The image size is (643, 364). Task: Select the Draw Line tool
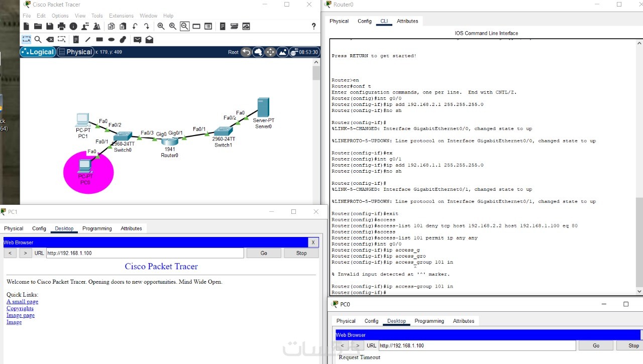pyautogui.click(x=87, y=39)
